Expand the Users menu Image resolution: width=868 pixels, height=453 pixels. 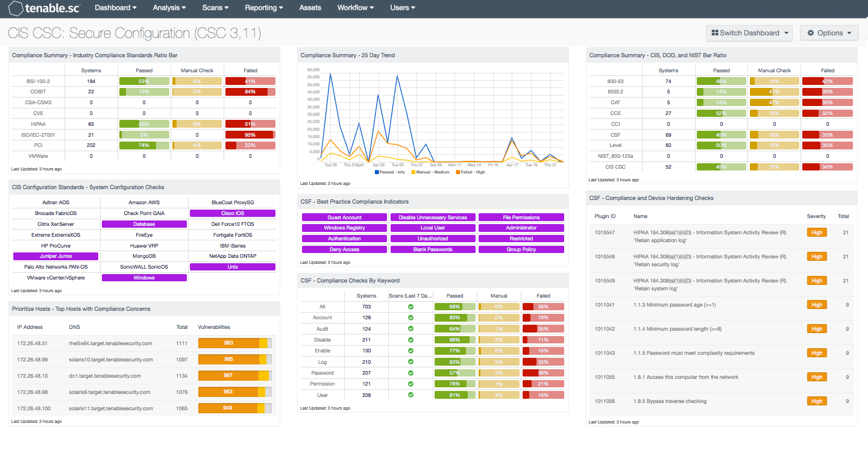click(x=403, y=8)
